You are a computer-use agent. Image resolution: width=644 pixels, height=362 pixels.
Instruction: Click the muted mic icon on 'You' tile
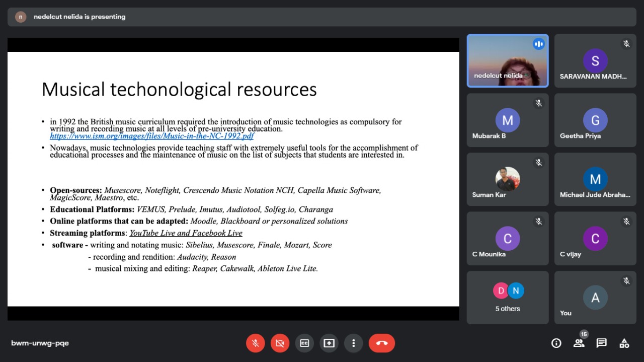pyautogui.click(x=626, y=280)
